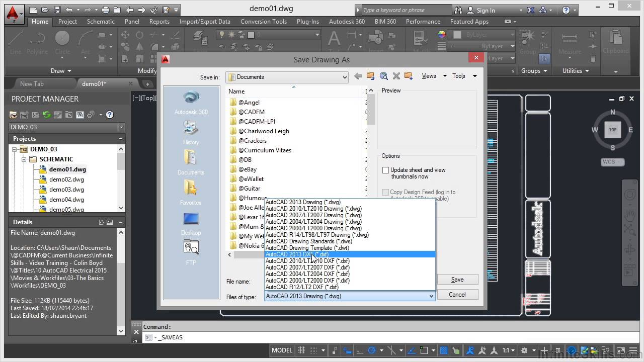
Task: Open the Tools dropdown in Save dialog
Action: point(464,76)
